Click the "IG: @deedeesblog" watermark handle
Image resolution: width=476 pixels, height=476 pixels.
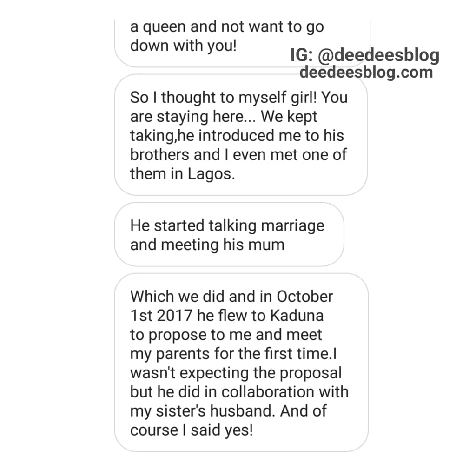365,56
